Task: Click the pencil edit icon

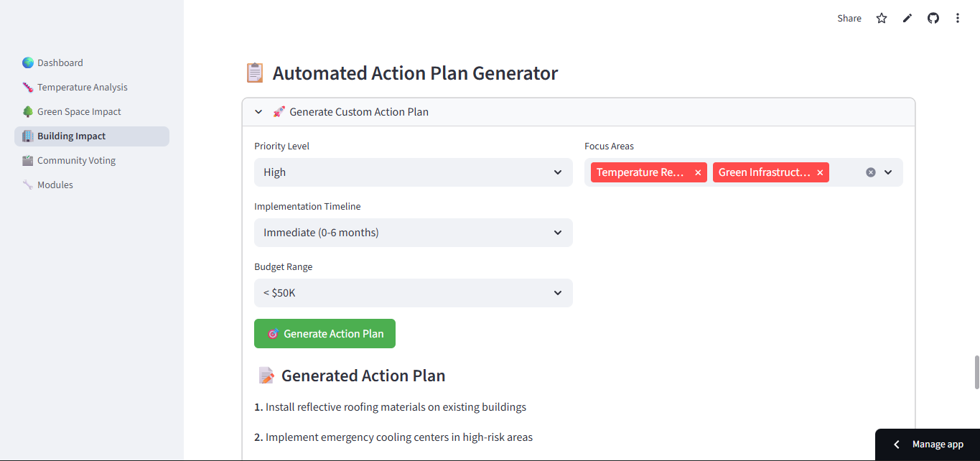Action: point(907,19)
